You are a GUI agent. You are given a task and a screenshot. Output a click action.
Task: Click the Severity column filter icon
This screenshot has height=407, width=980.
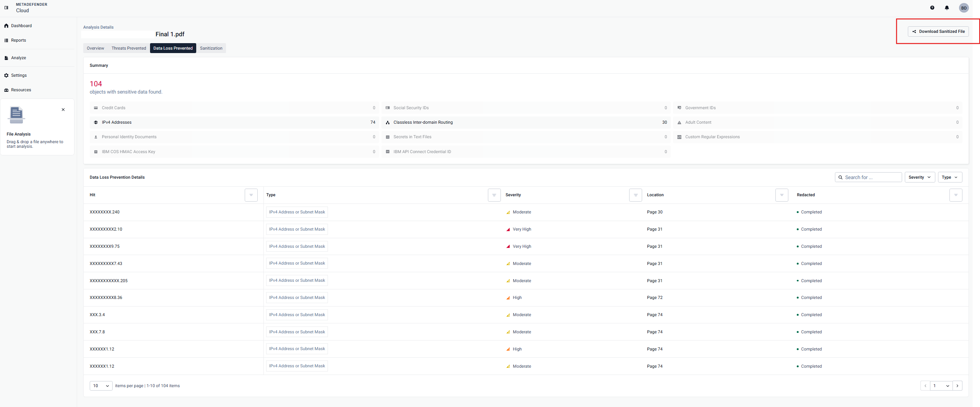635,195
